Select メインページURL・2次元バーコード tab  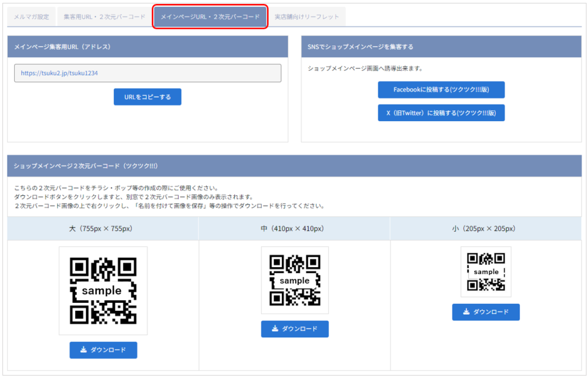tap(210, 17)
